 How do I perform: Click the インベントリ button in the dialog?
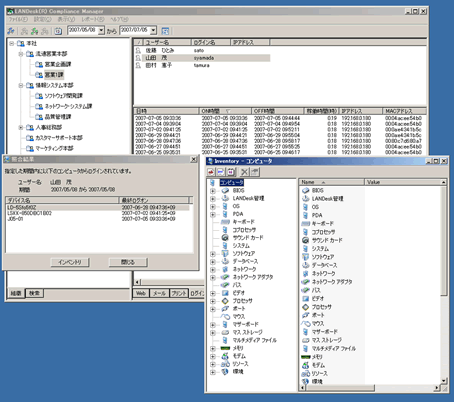point(70,262)
